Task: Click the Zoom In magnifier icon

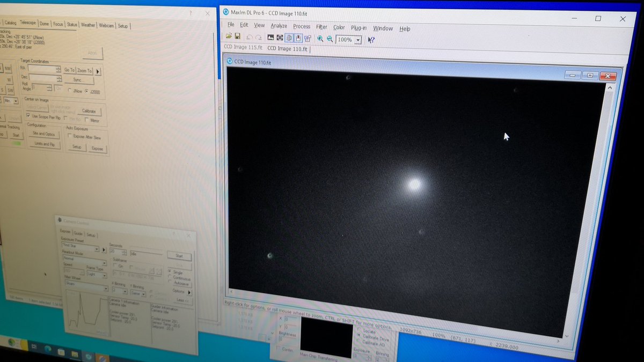Action: tap(320, 39)
